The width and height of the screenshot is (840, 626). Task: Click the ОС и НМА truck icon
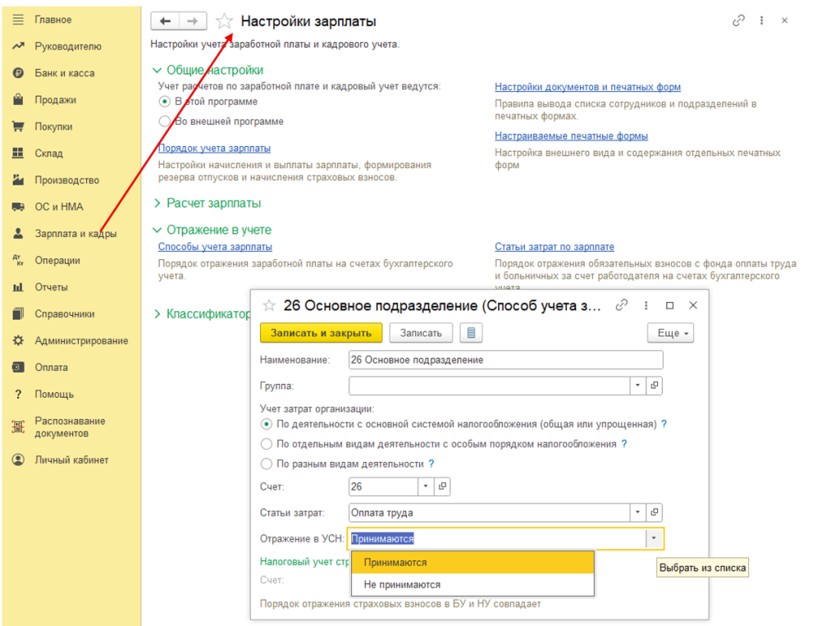18,207
